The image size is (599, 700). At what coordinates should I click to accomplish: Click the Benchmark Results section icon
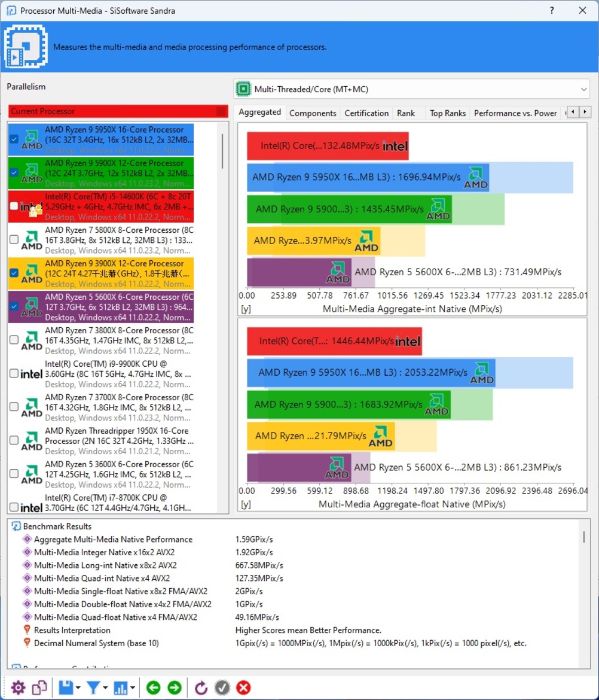[x=16, y=526]
